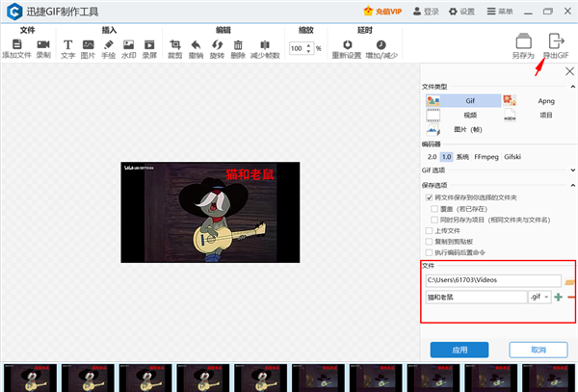Click the GIF preview image of guitar cat

[210, 212]
